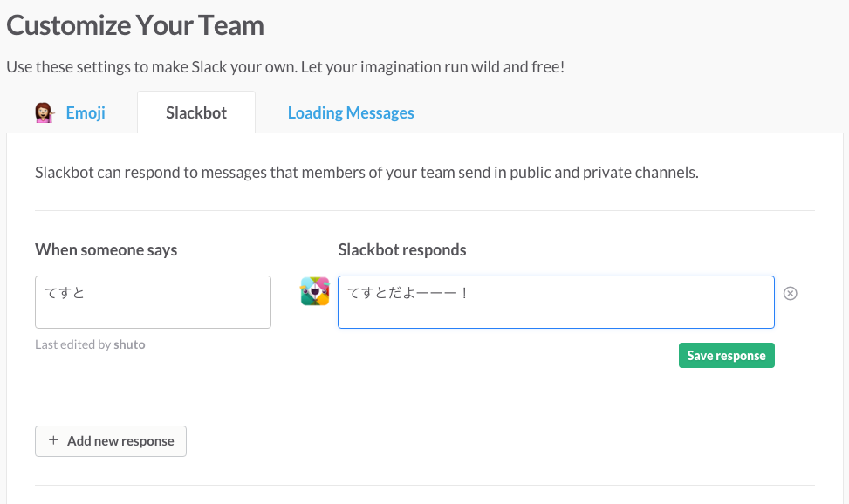Click the Add new response button
This screenshot has height=504, width=849.
tap(110, 440)
